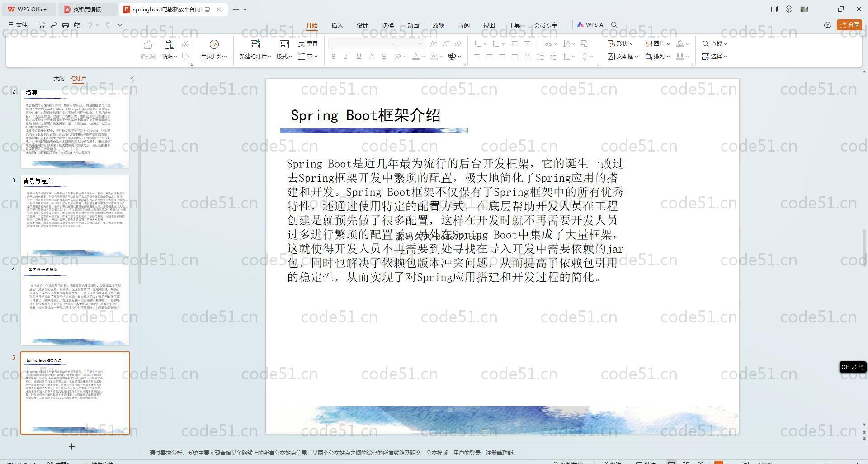Increase font size with A+ icon
868x464 pixels.
pyautogui.click(x=433, y=44)
